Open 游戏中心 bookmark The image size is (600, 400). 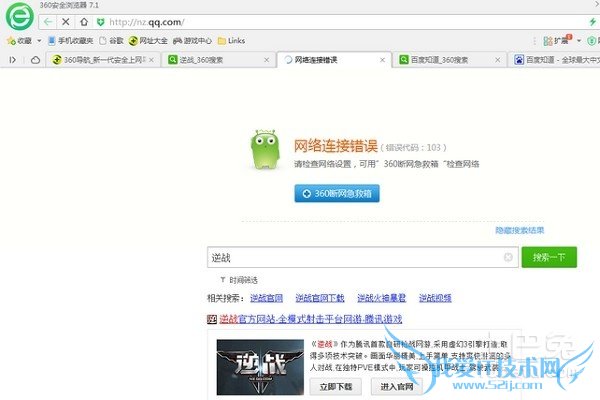click(192, 41)
